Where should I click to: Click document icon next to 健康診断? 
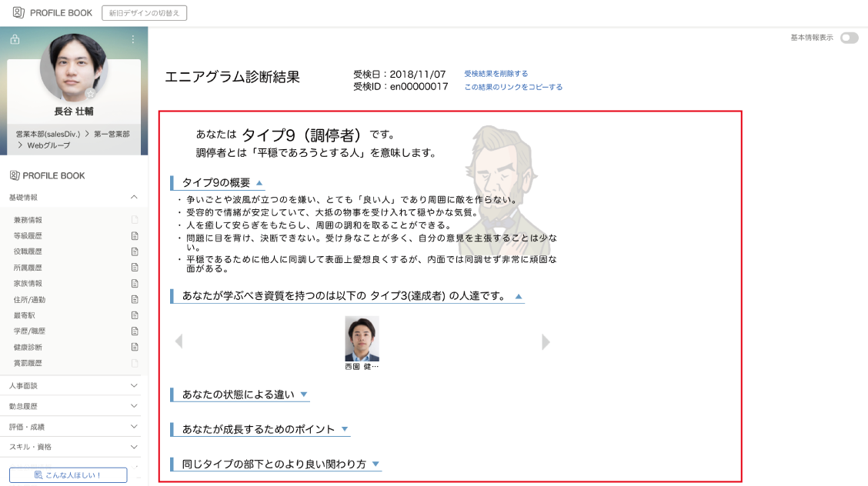[x=135, y=347]
